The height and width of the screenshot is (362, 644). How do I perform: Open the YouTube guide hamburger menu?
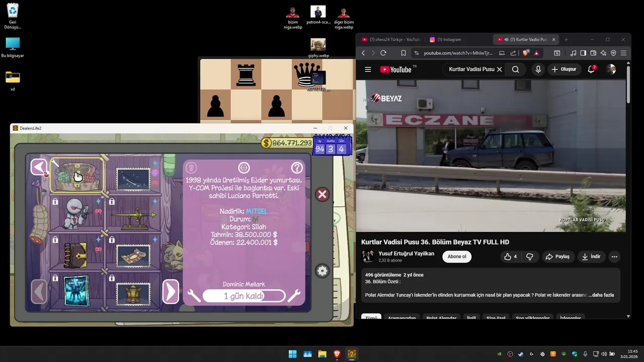click(368, 69)
